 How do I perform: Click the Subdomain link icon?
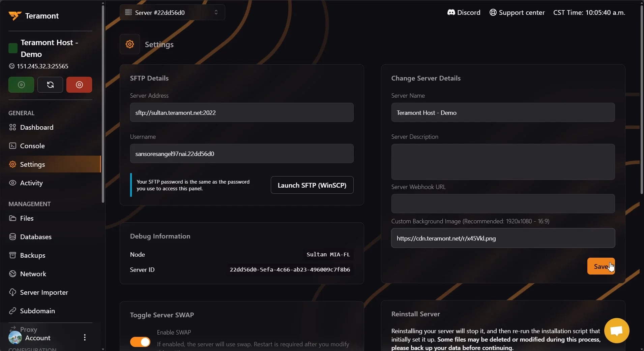point(12,311)
